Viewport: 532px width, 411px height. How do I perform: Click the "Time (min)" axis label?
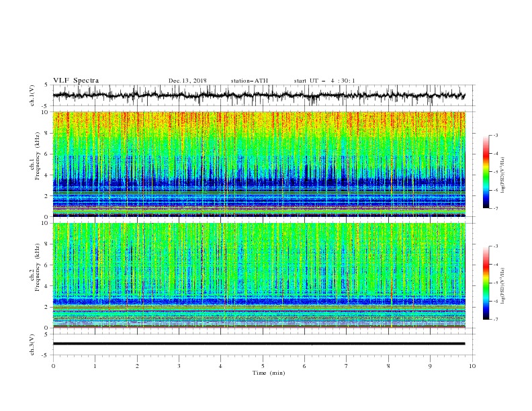click(x=269, y=373)
